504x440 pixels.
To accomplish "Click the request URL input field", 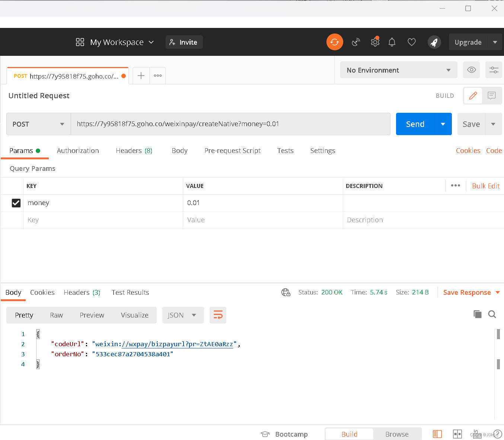I will coord(230,124).
